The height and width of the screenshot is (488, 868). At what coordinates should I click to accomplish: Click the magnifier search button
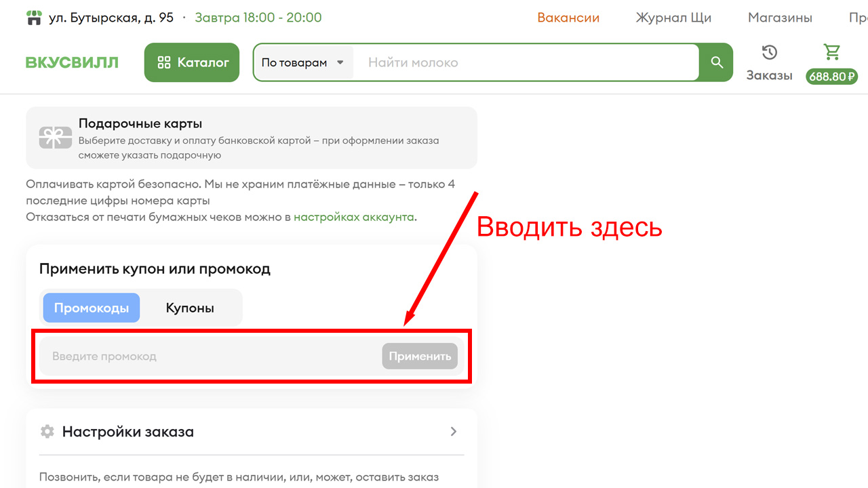[x=717, y=62]
